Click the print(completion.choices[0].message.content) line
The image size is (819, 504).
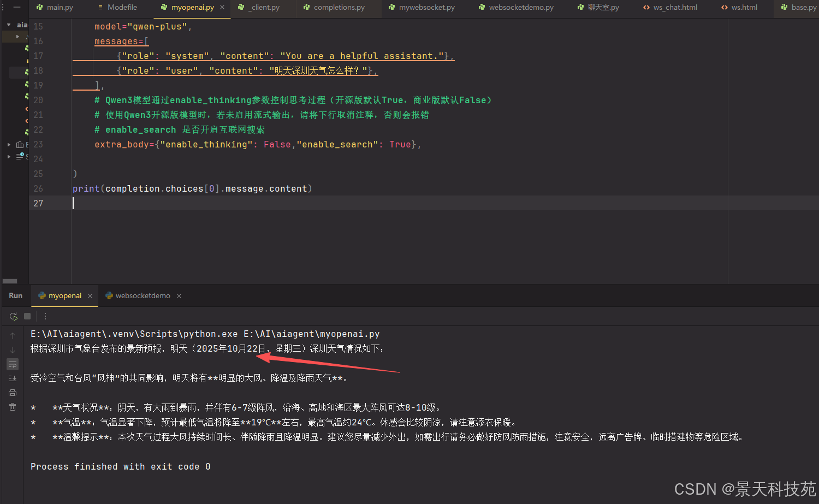pyautogui.click(x=192, y=188)
